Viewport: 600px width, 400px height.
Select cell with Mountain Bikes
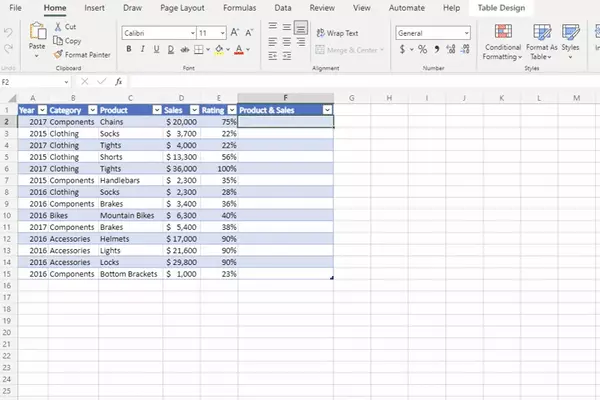click(x=130, y=216)
